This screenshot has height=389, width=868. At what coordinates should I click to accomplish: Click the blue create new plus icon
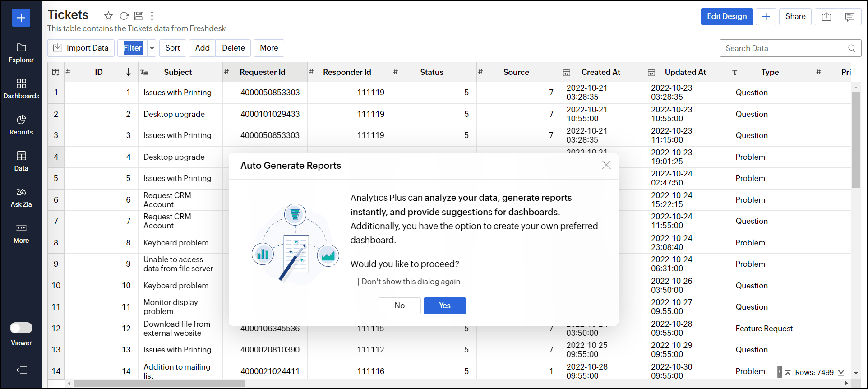coord(21,18)
